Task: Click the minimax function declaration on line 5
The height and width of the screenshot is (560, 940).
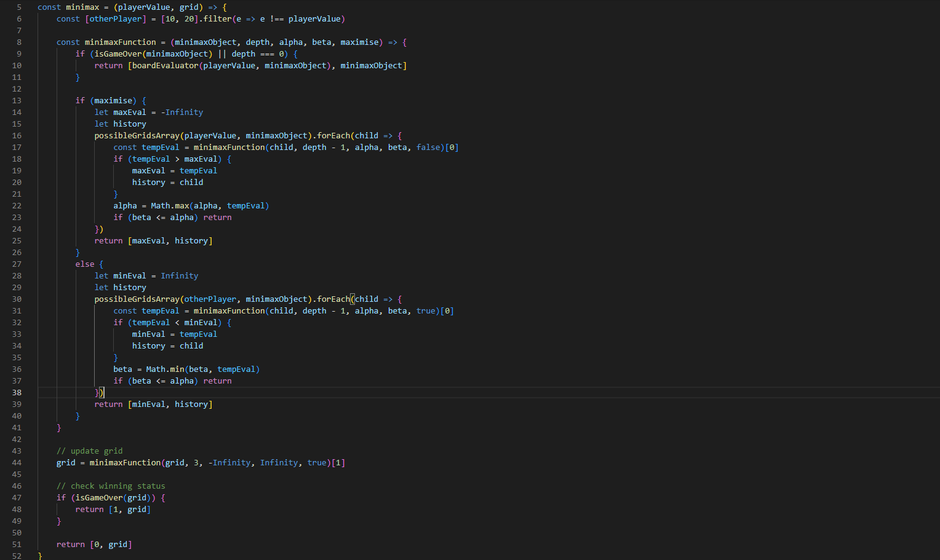Action: point(82,7)
